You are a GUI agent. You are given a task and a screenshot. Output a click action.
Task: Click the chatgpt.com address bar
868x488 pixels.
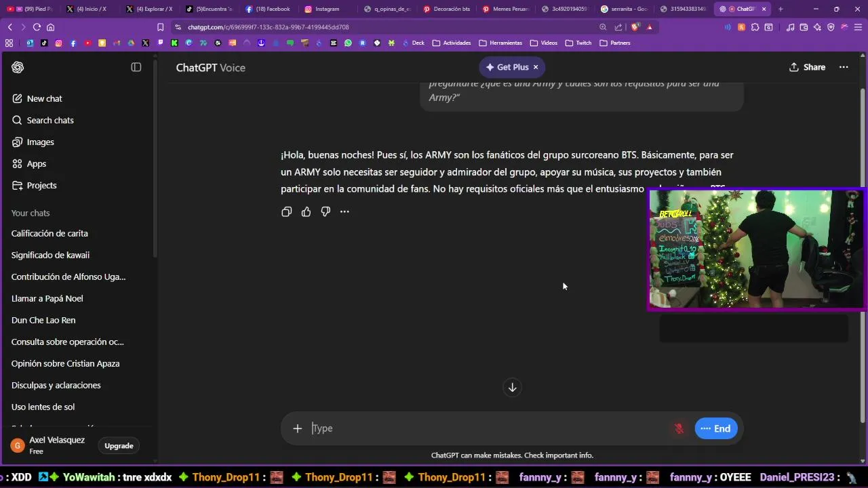387,27
